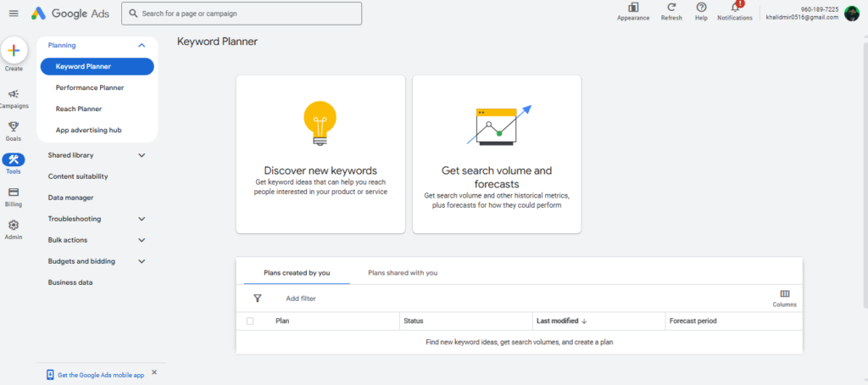Image resolution: width=868 pixels, height=385 pixels.
Task: Switch to Plans created by you tab
Action: [297, 273]
